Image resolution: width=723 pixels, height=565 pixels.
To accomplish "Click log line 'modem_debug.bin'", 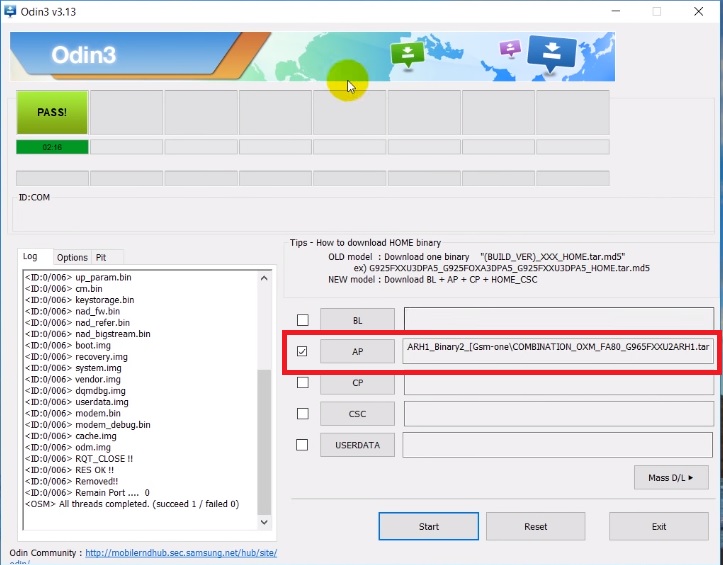I will [x=88, y=424].
